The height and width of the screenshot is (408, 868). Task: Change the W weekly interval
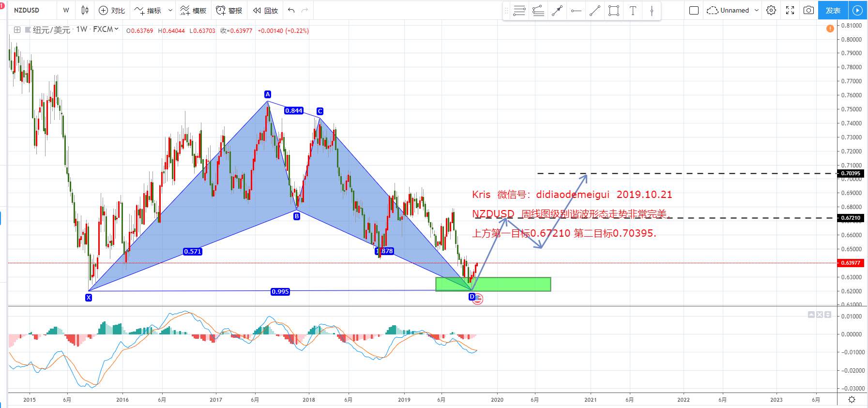pyautogui.click(x=66, y=10)
